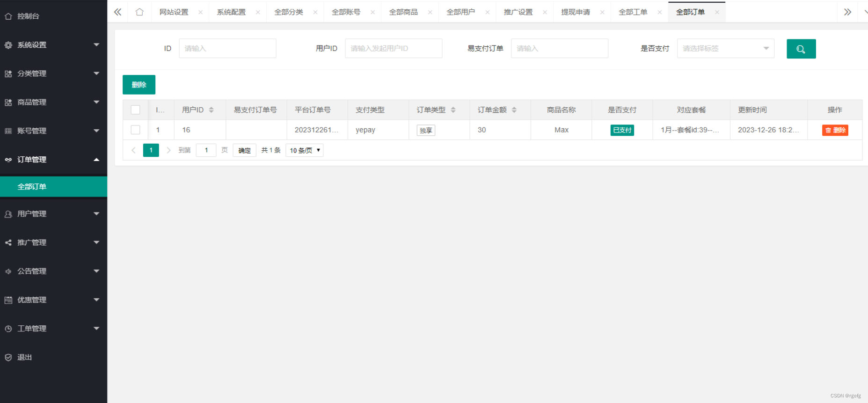Click double right arrows to scroll tabs
868x403 pixels.
847,12
